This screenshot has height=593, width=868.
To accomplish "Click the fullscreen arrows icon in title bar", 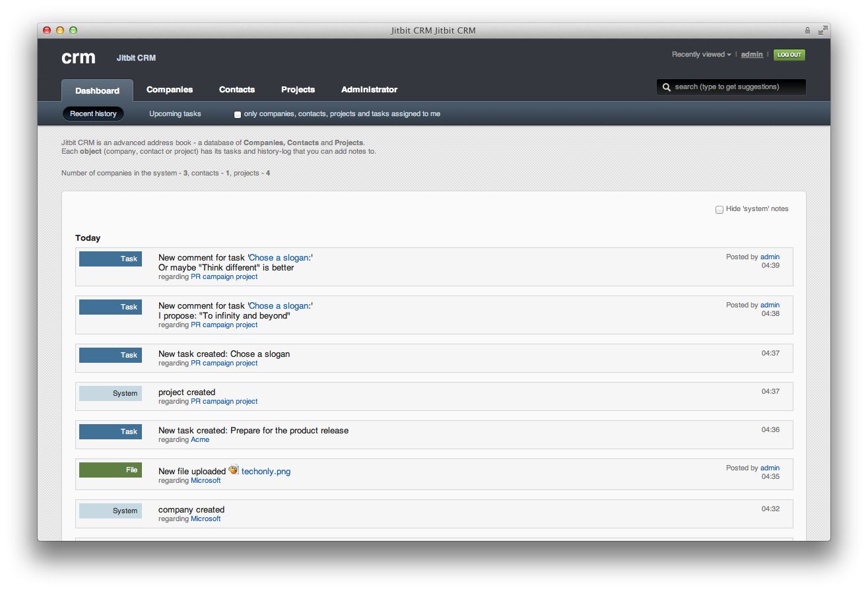I will pos(822,30).
